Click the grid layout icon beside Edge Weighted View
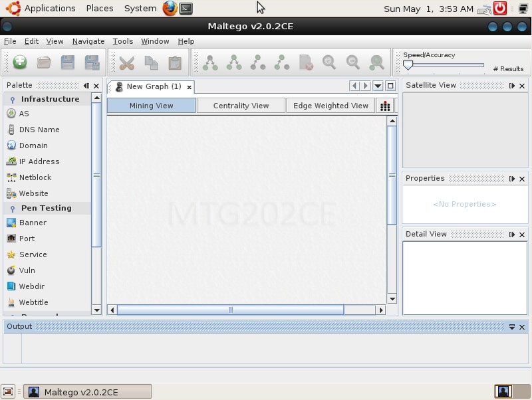This screenshot has width=532, height=400. pos(385,106)
